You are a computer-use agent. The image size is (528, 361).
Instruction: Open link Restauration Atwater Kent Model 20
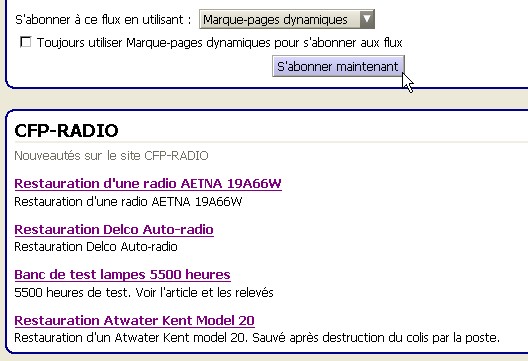pyautogui.click(x=134, y=320)
